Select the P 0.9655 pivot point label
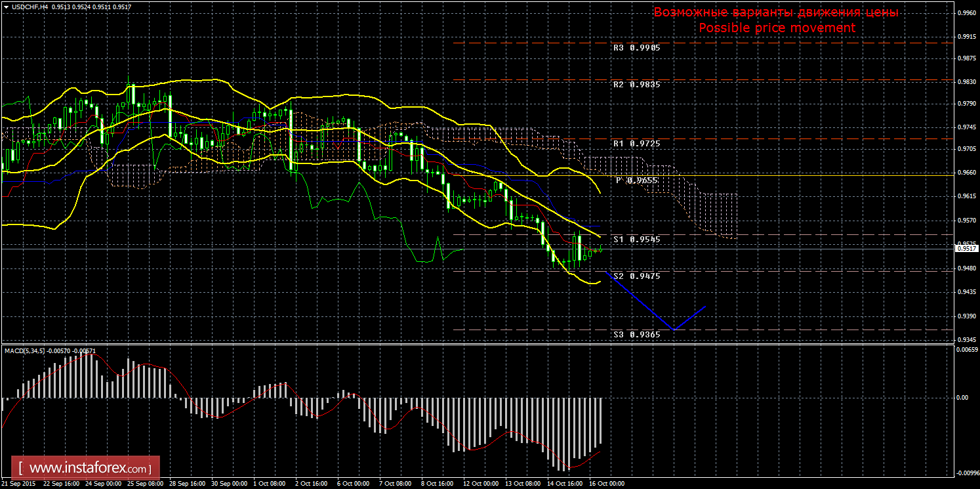This screenshot has height=489, width=980. 636,180
